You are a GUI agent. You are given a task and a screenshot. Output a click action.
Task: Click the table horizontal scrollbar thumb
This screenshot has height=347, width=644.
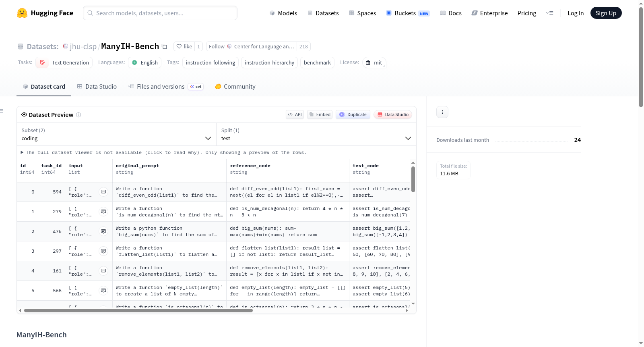pyautogui.click(x=138, y=310)
